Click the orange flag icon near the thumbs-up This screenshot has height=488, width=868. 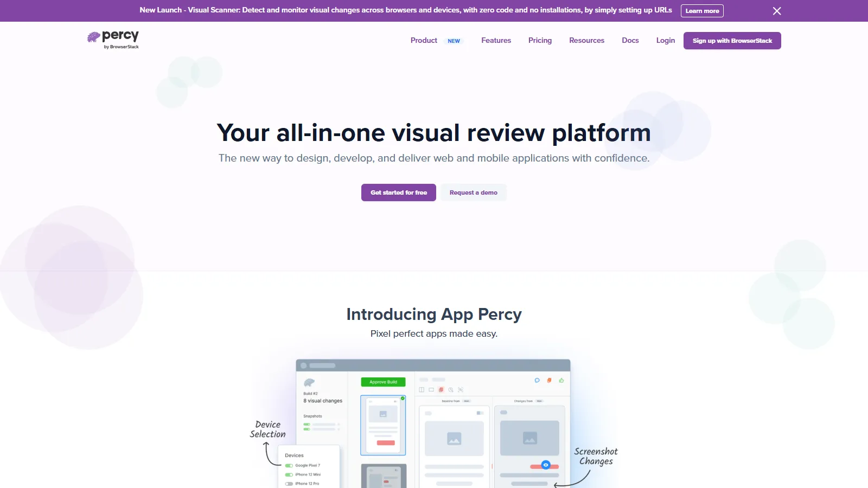tap(548, 380)
